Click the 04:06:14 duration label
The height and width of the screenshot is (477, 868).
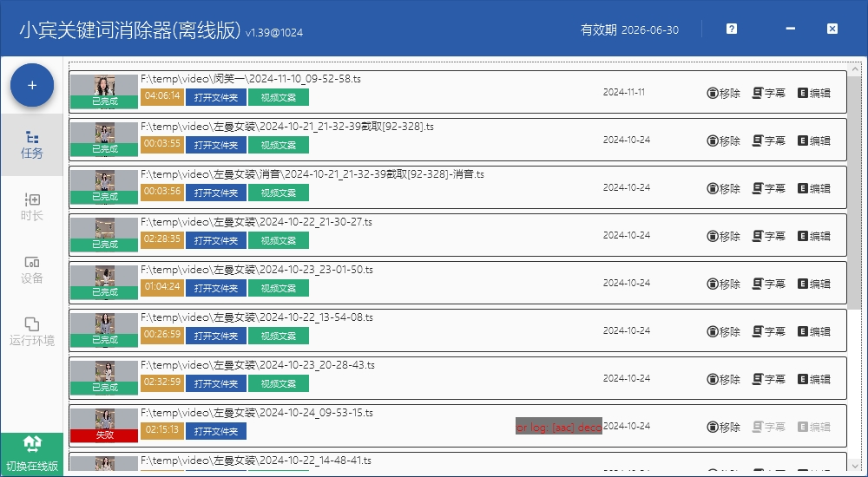[x=162, y=96]
